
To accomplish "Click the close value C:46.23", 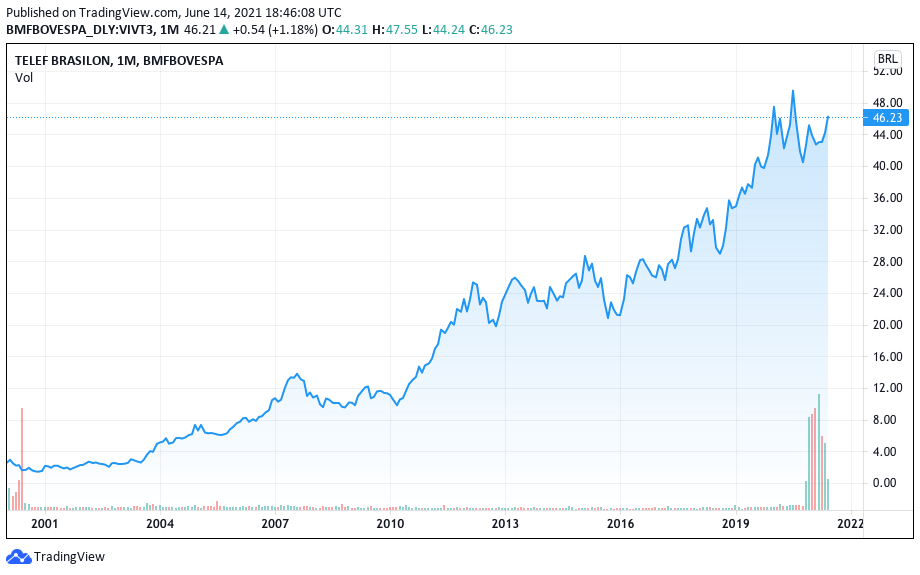I will pyautogui.click(x=491, y=29).
